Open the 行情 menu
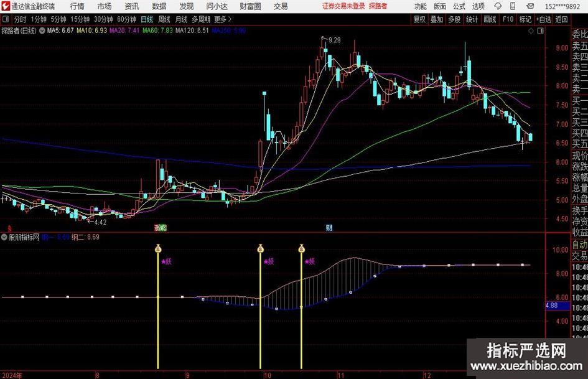Viewport: 588px width, 379px height. pyautogui.click(x=77, y=6)
